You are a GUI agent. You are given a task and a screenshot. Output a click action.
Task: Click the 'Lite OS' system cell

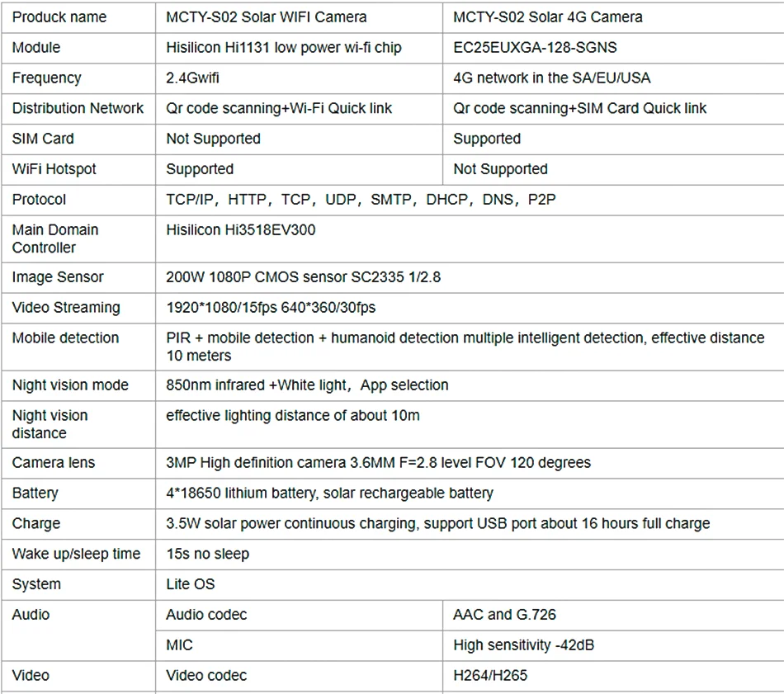(x=470, y=585)
